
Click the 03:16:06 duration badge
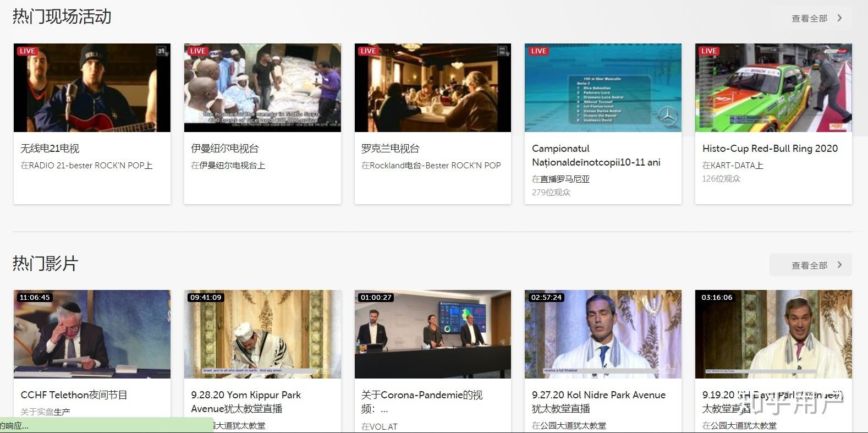(717, 298)
